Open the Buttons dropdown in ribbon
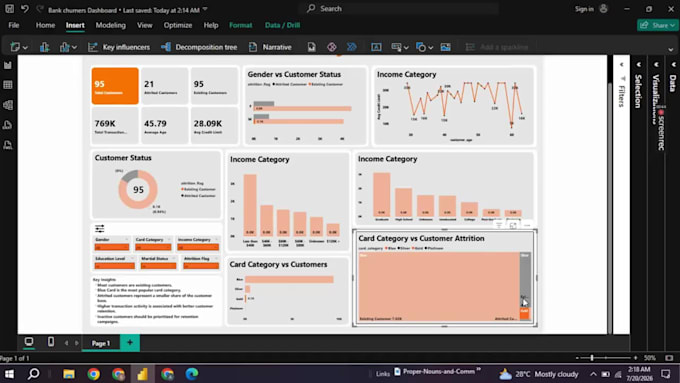 [400, 47]
